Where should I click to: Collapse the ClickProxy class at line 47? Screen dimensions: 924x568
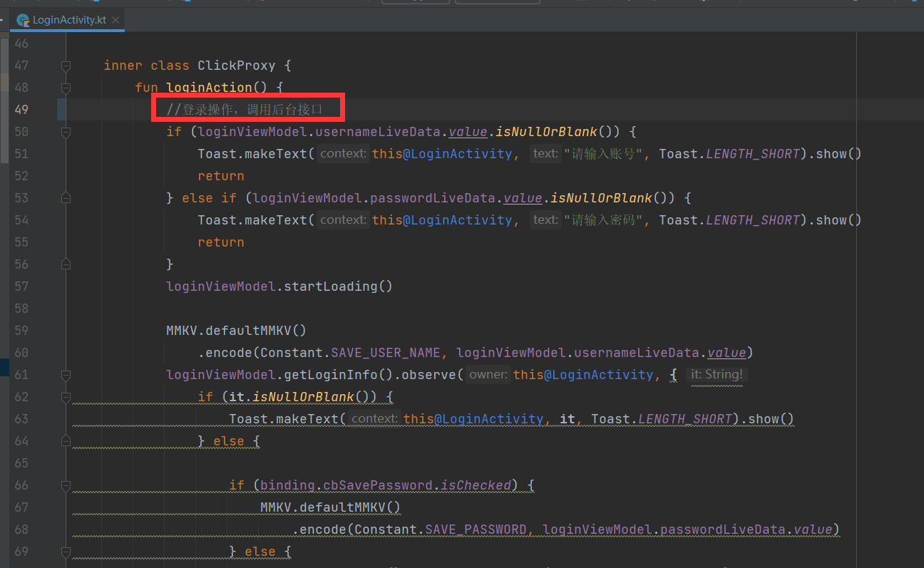pyautogui.click(x=66, y=66)
